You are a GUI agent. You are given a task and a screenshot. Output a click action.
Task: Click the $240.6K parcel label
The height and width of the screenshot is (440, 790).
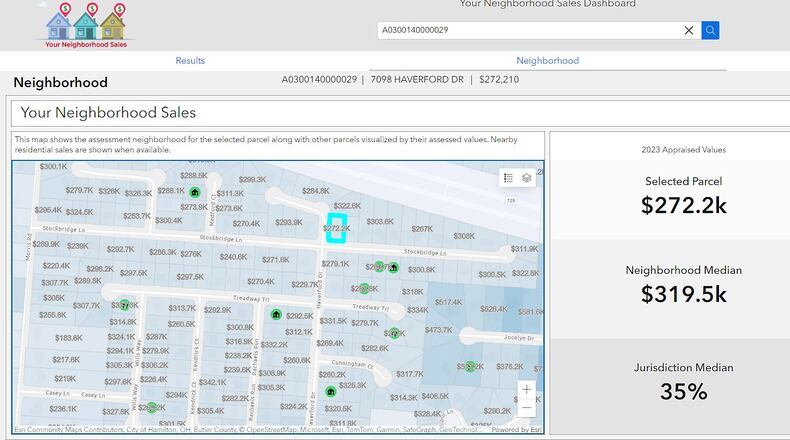[233, 257]
